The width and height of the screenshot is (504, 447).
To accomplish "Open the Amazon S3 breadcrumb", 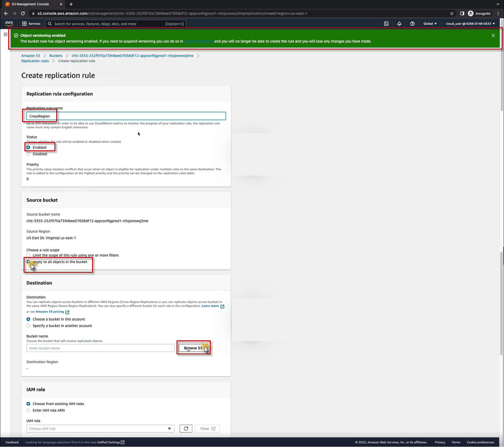I will click(31, 56).
